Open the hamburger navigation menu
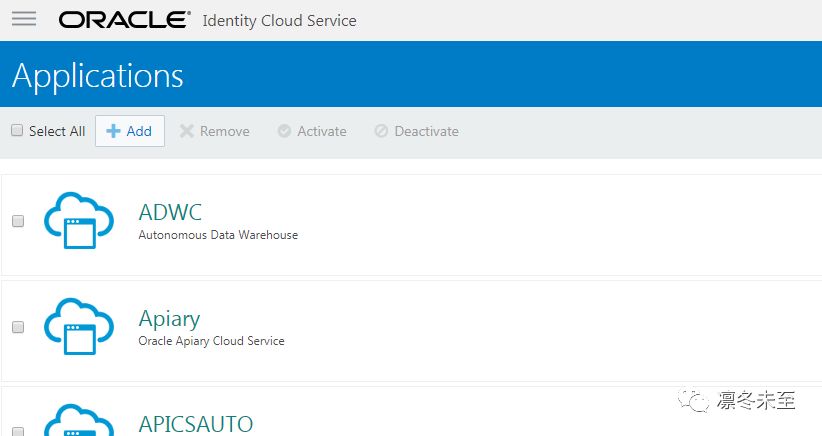The height and width of the screenshot is (436, 822). click(x=24, y=19)
